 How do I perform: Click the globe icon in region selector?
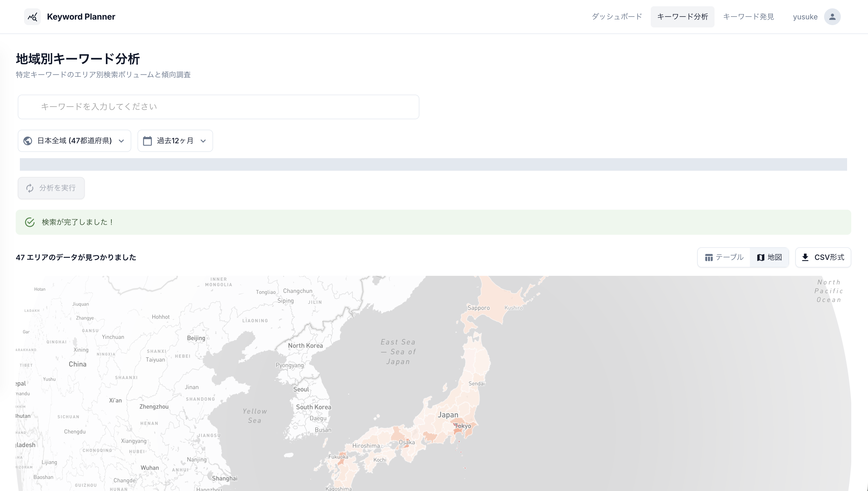point(28,141)
